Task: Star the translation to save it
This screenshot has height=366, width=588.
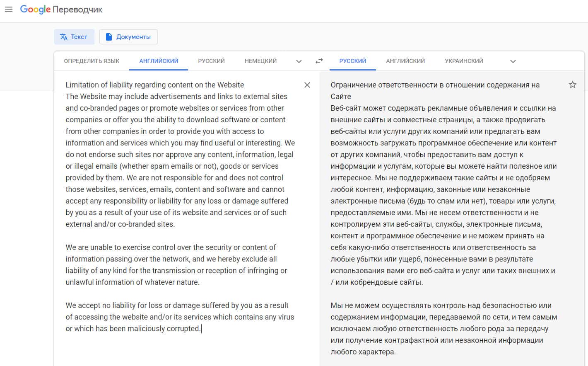Action: [572, 85]
